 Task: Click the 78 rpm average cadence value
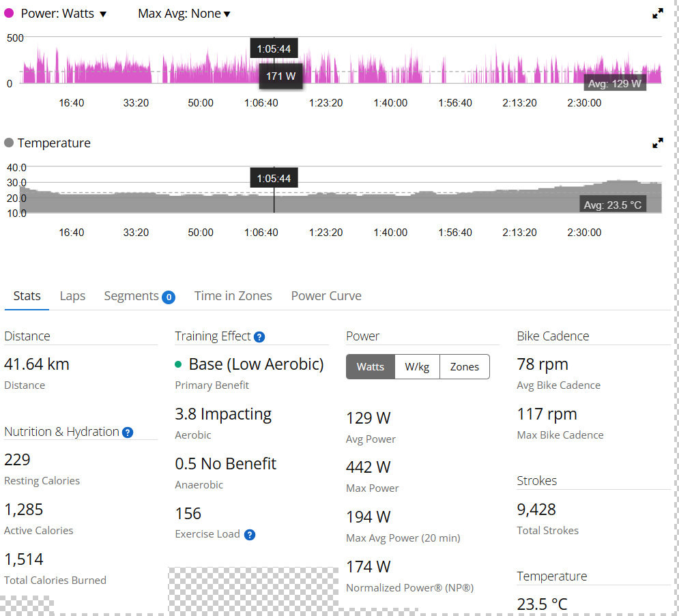click(543, 364)
